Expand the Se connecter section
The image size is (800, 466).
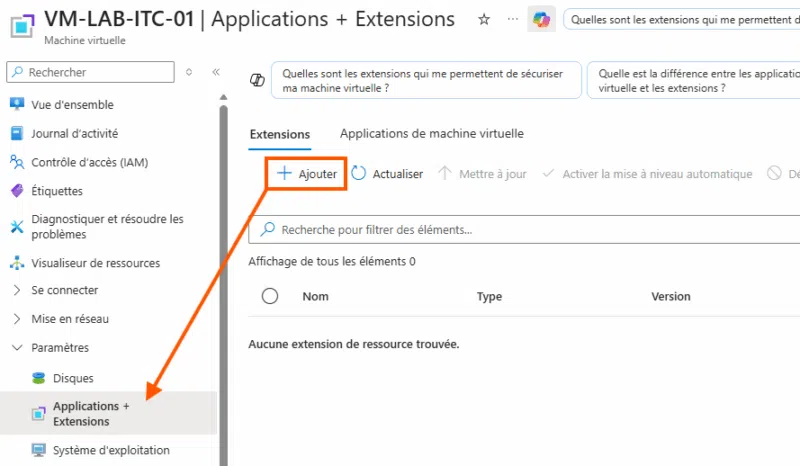pos(64,290)
